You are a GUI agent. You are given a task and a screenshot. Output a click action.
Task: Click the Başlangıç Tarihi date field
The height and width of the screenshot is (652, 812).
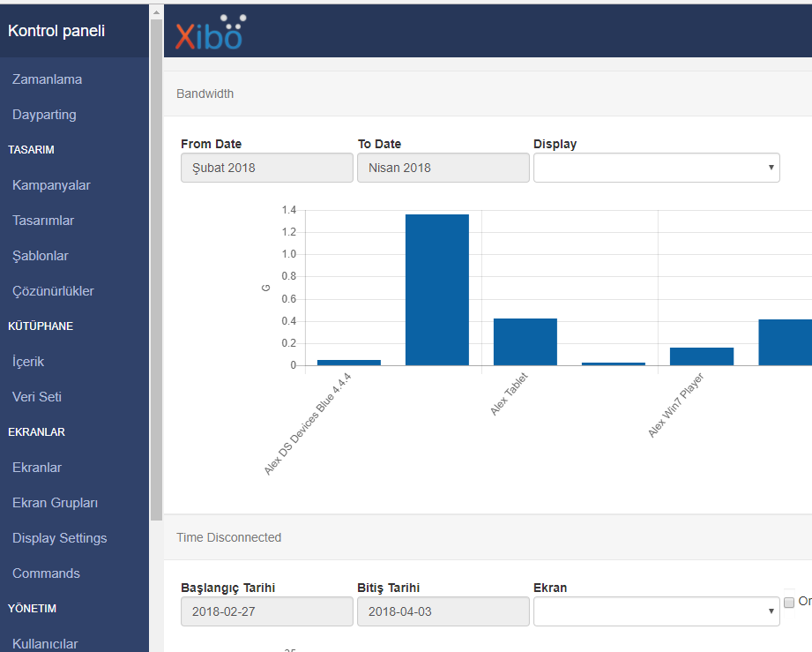pos(266,611)
